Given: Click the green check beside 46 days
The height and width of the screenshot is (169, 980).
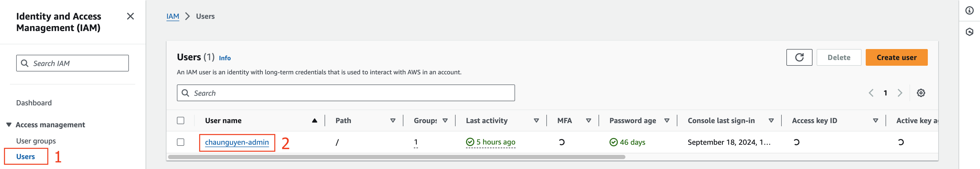Looking at the screenshot, I should 614,142.
